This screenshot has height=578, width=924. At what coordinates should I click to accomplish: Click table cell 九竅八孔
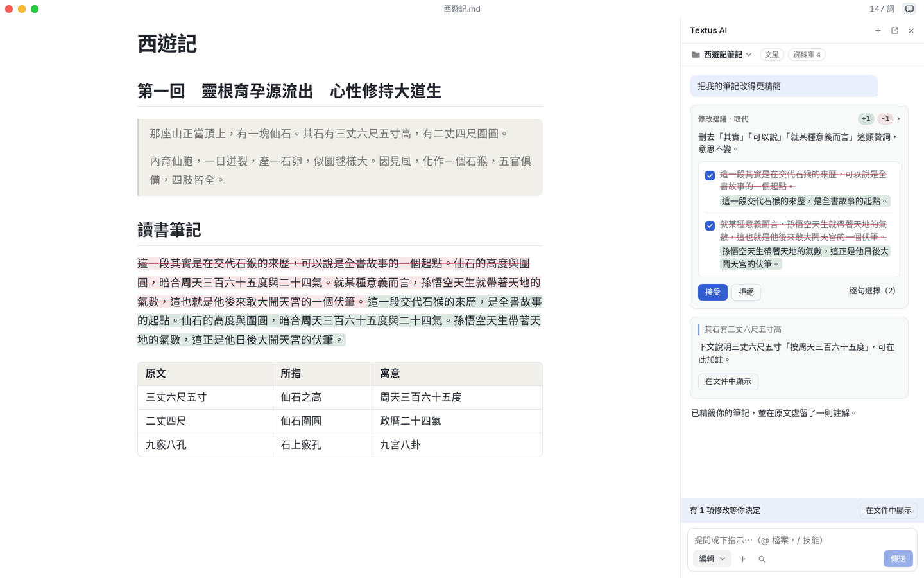(x=205, y=445)
